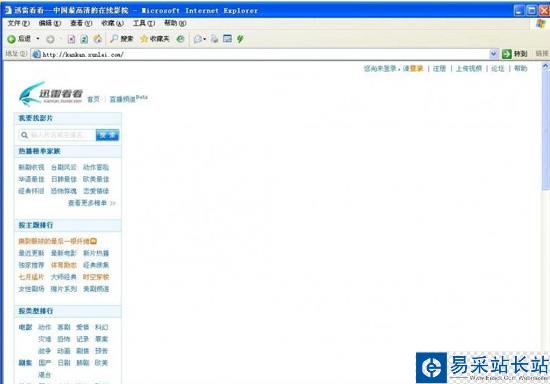The image size is (550, 384).
Task: Click the orange 登录 login link
Action: (416, 68)
